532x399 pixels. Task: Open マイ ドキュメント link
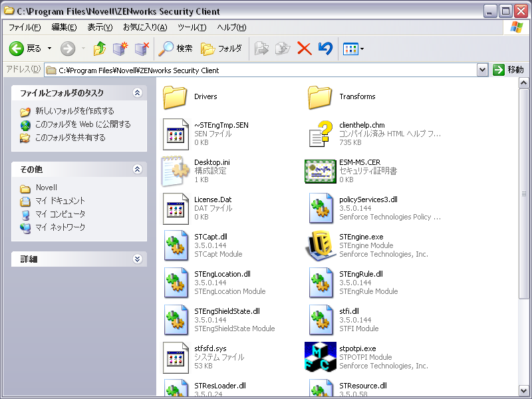(x=60, y=201)
